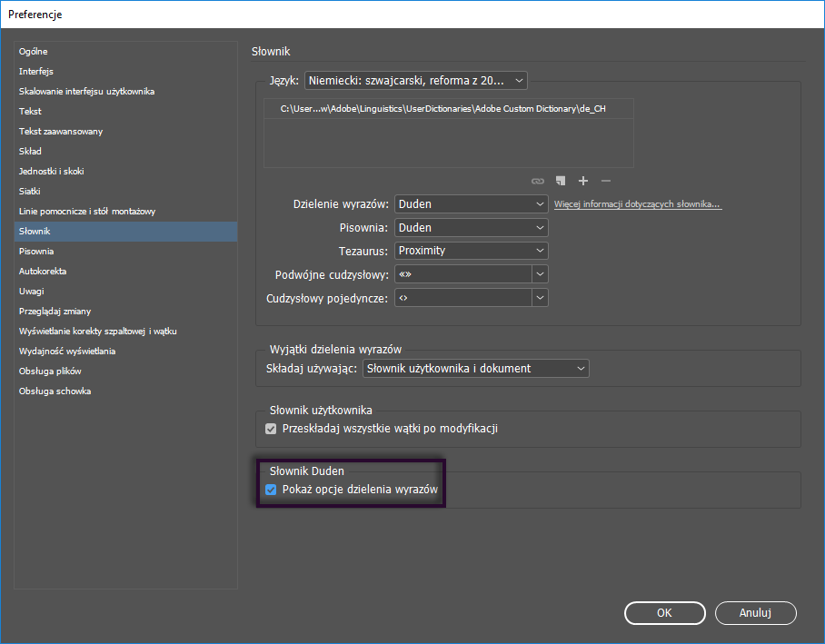
Task: Toggle Przeskładaj wszystkie wątki po modyfikacji checkbox
Action: pos(271,429)
